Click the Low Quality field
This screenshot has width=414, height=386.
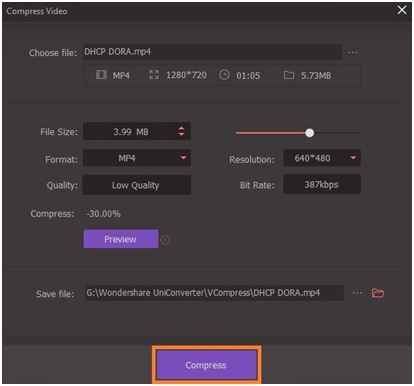(137, 185)
